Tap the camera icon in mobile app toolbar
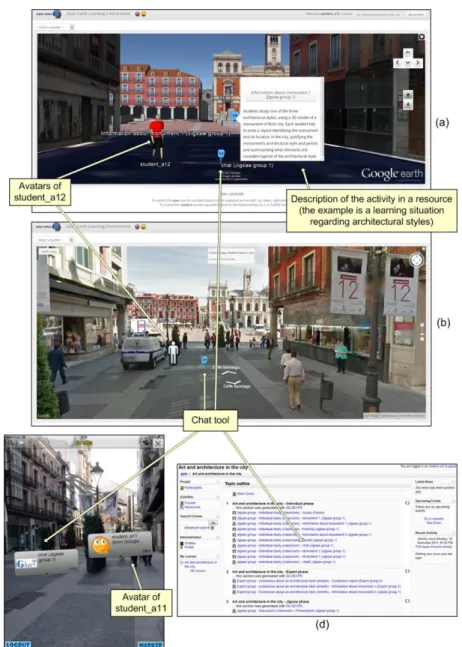The height and width of the screenshot is (647, 462). (x=146, y=443)
